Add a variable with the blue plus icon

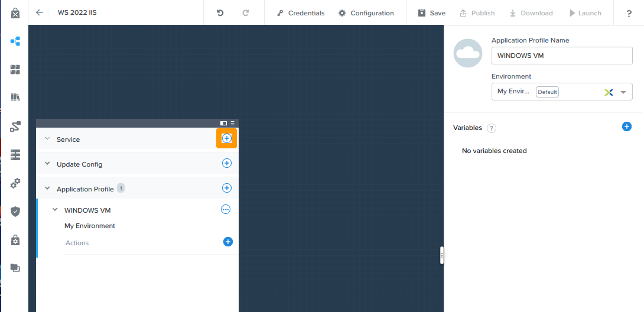point(627,126)
